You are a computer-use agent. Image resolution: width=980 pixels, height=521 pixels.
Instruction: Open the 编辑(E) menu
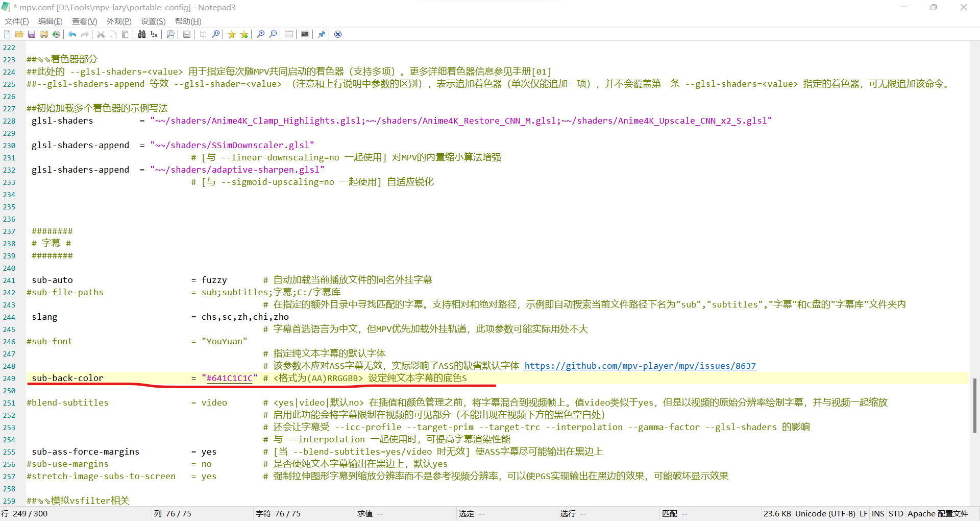tap(51, 21)
